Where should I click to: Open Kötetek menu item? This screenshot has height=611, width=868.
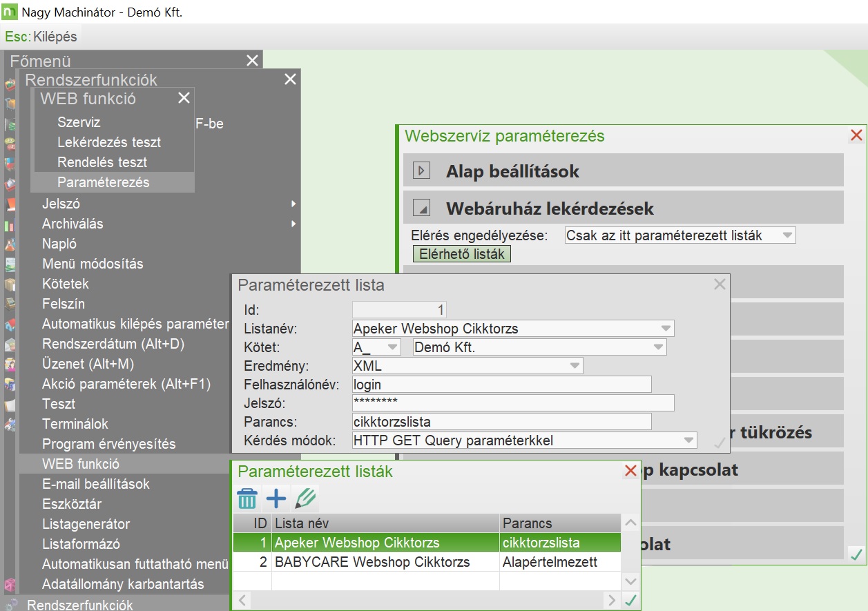(66, 284)
